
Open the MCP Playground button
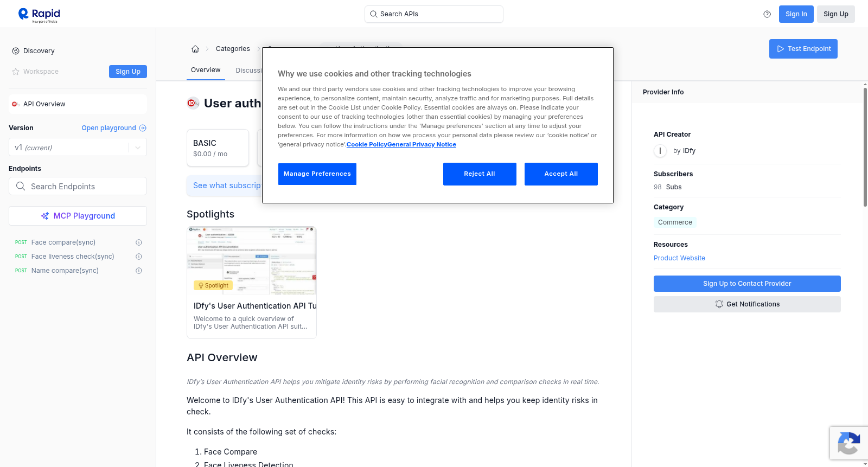[78, 216]
